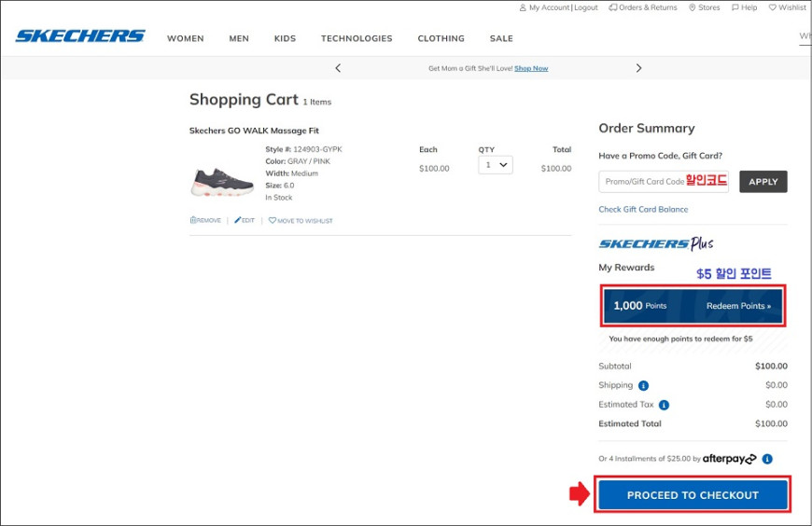
Task: Open Skechers GO WALK Massage Fit product
Action: 254,131
